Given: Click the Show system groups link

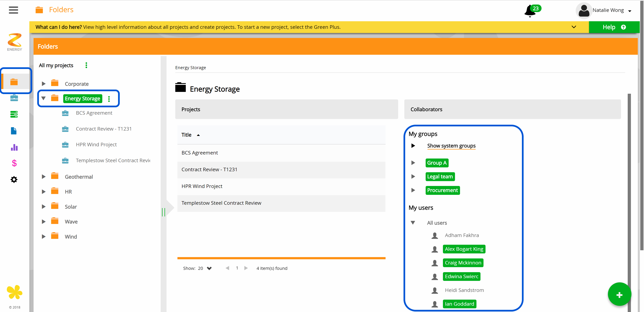Looking at the screenshot, I should pyautogui.click(x=451, y=146).
